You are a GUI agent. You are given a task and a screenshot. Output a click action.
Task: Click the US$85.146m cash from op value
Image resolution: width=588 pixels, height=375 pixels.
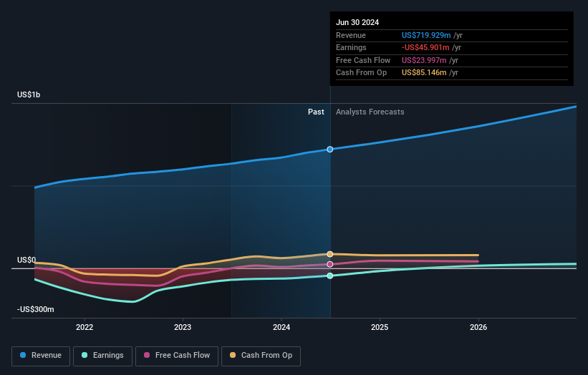[424, 73]
